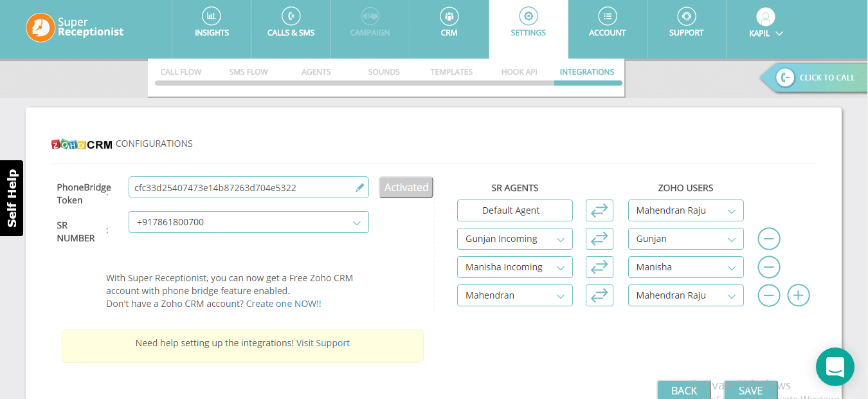Click the Super Receptionist logo
The height and width of the screenshot is (399, 868).
(75, 28)
